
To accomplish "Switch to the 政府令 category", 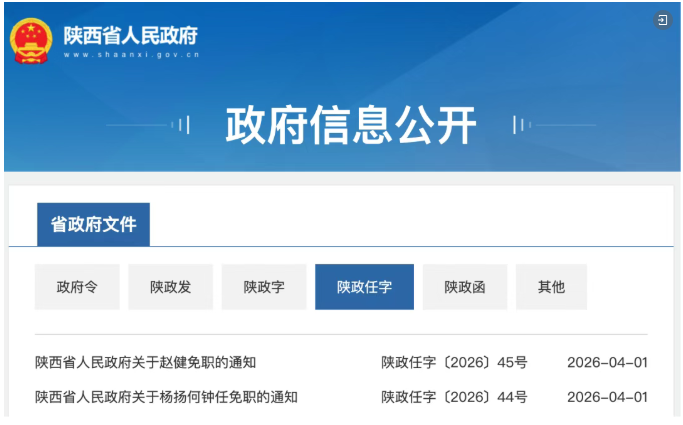I will coord(77,287).
